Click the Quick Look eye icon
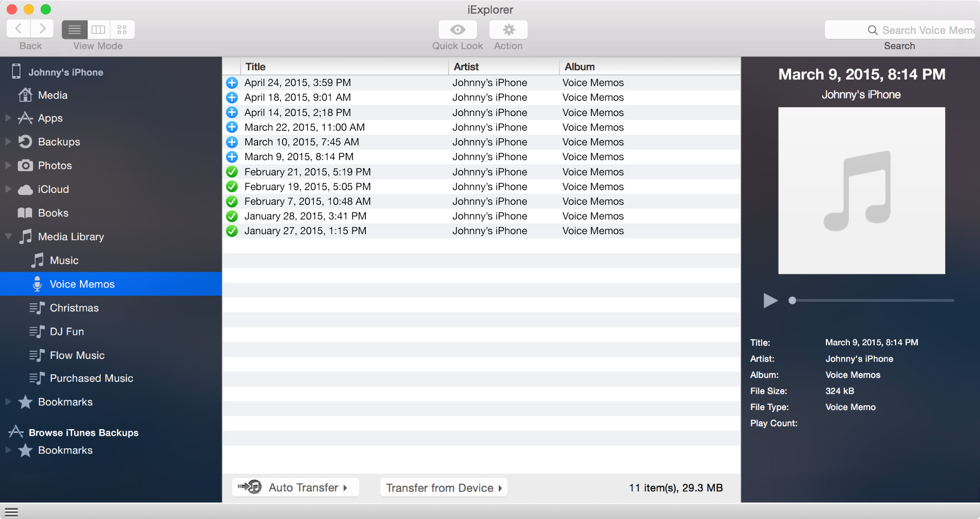Screen dimensions: 980x519 pos(457,29)
